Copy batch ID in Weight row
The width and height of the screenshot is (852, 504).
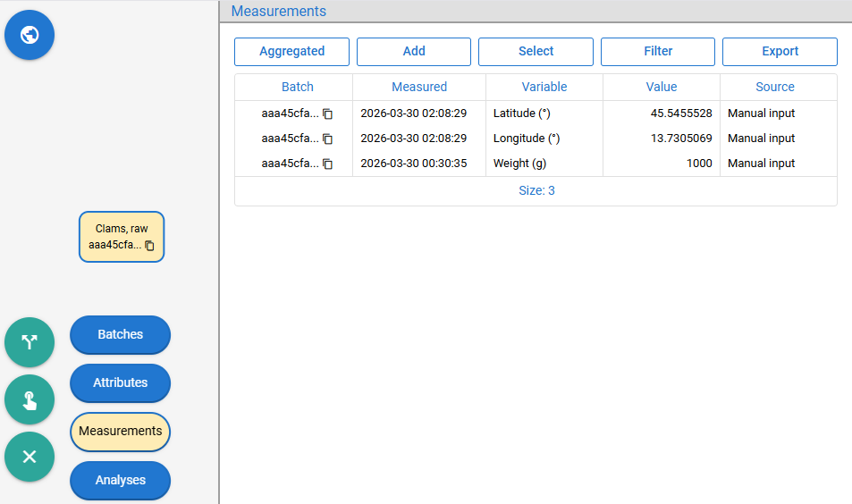coord(327,164)
